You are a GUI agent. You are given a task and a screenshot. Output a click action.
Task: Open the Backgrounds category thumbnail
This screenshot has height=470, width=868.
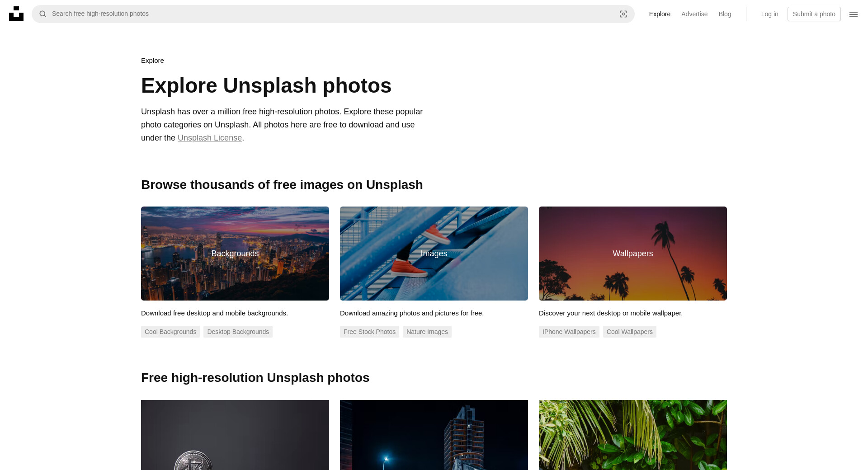[235, 254]
